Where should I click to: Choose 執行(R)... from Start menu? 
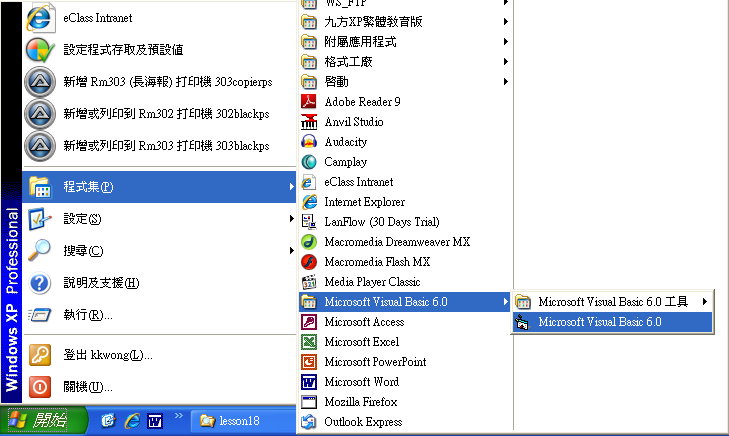coord(87,315)
